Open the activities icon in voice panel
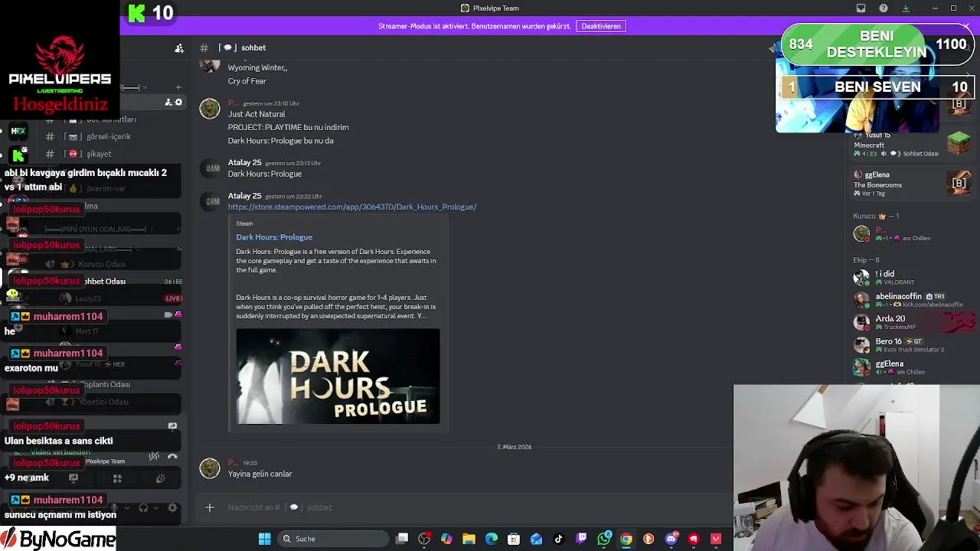This screenshot has height=551, width=980. [x=117, y=478]
